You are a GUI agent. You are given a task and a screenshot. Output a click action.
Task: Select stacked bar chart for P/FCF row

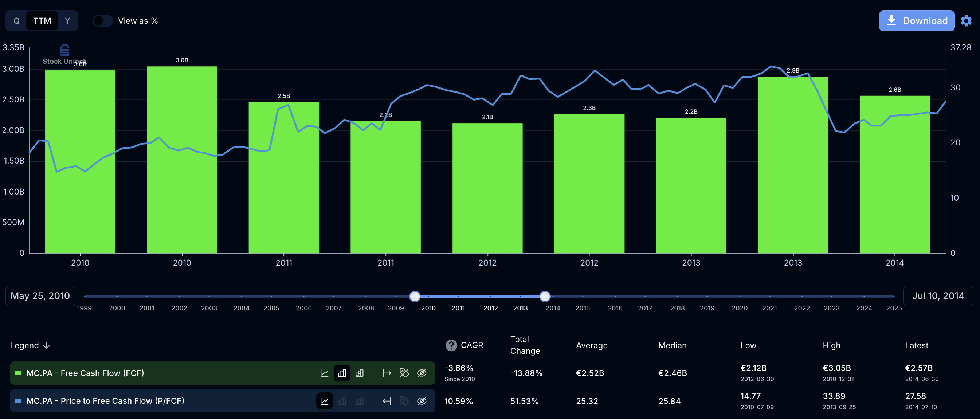click(360, 401)
